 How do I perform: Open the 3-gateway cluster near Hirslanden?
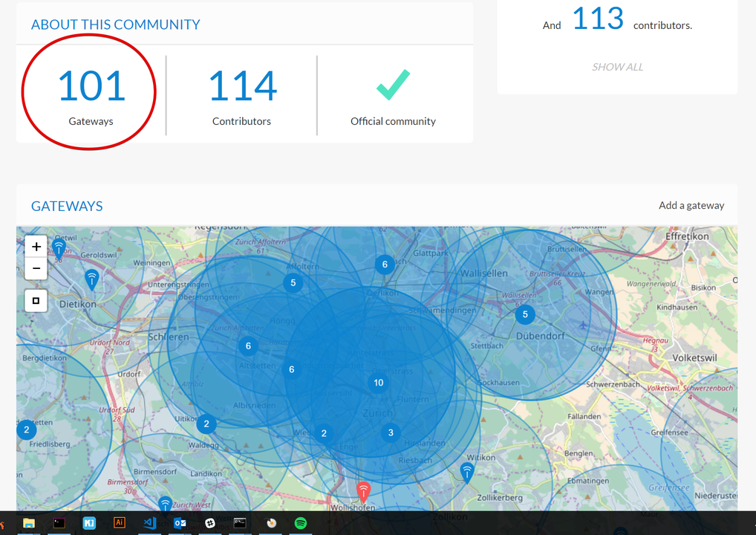(x=391, y=432)
